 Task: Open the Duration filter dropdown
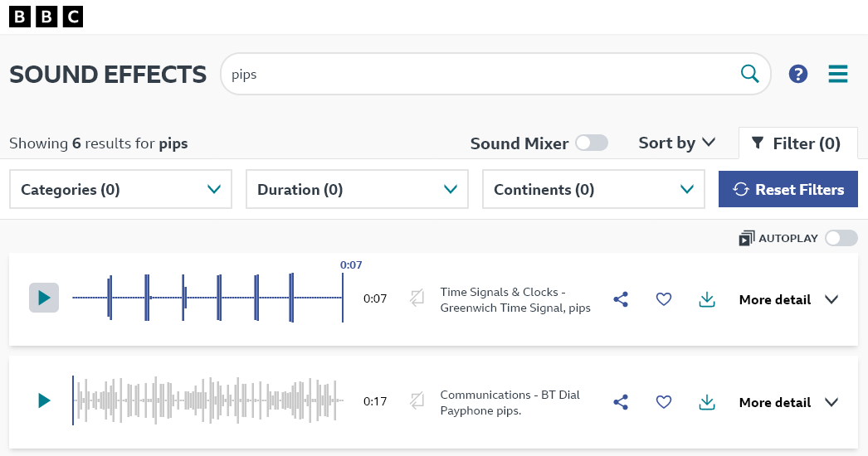pos(358,190)
